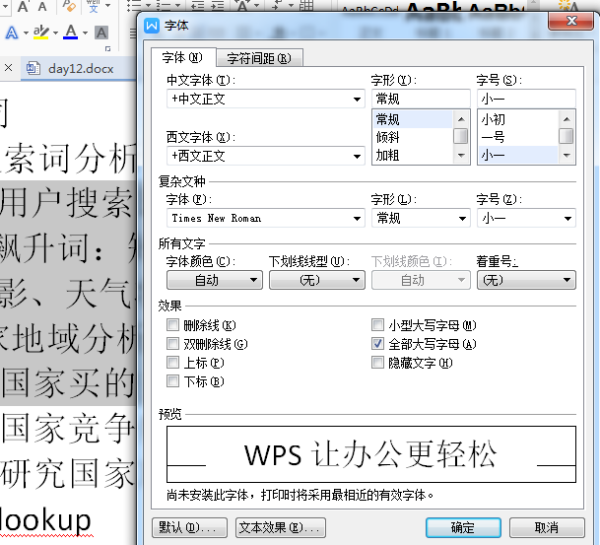Open the font group dialog launcher
Viewport: 600px width, 545px height.
click(108, 49)
